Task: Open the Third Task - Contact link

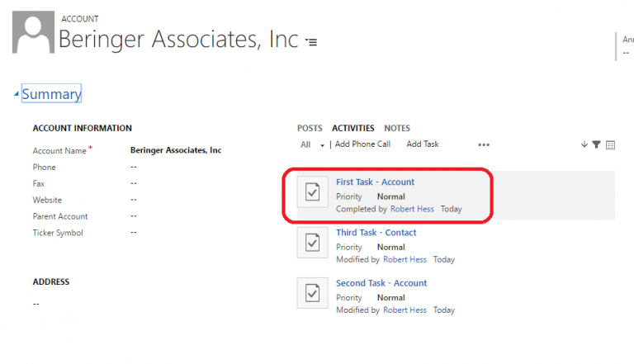Action: (376, 233)
